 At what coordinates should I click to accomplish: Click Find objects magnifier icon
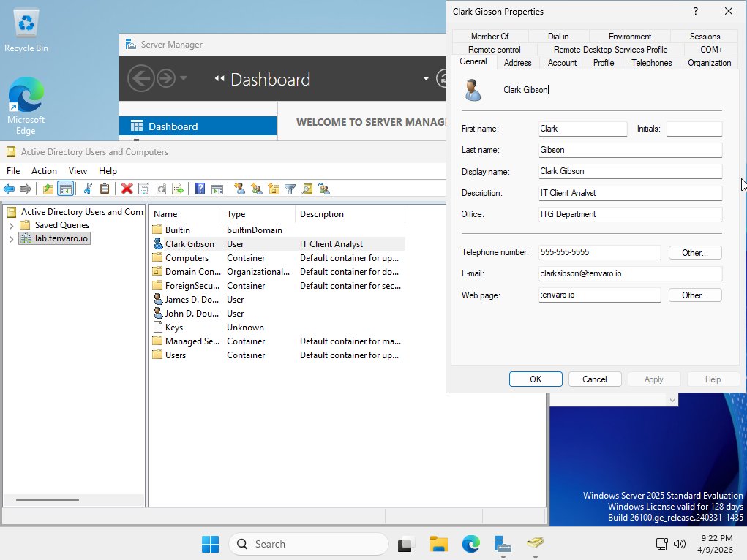click(x=307, y=189)
